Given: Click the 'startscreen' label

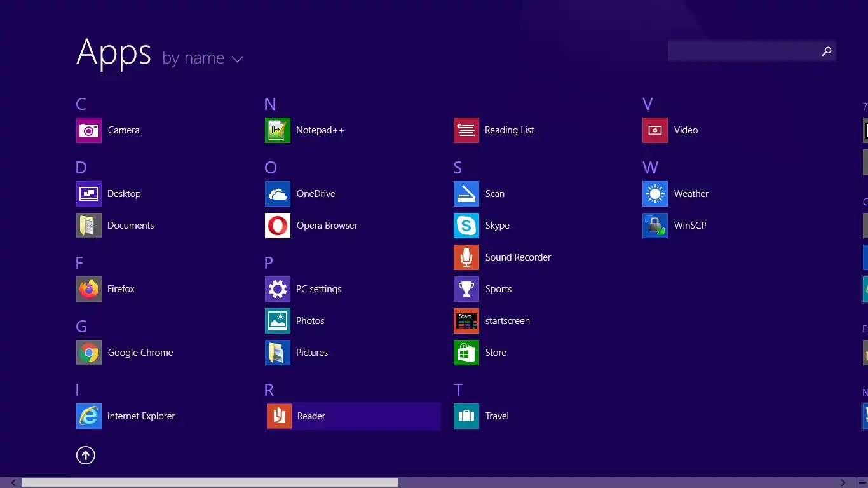Looking at the screenshot, I should coord(508,321).
